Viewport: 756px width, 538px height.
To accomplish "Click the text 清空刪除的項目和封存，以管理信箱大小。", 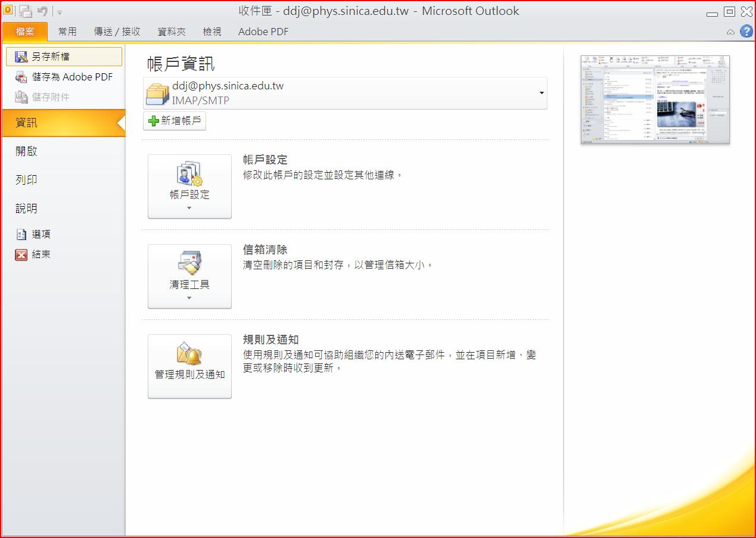I will pyautogui.click(x=338, y=265).
